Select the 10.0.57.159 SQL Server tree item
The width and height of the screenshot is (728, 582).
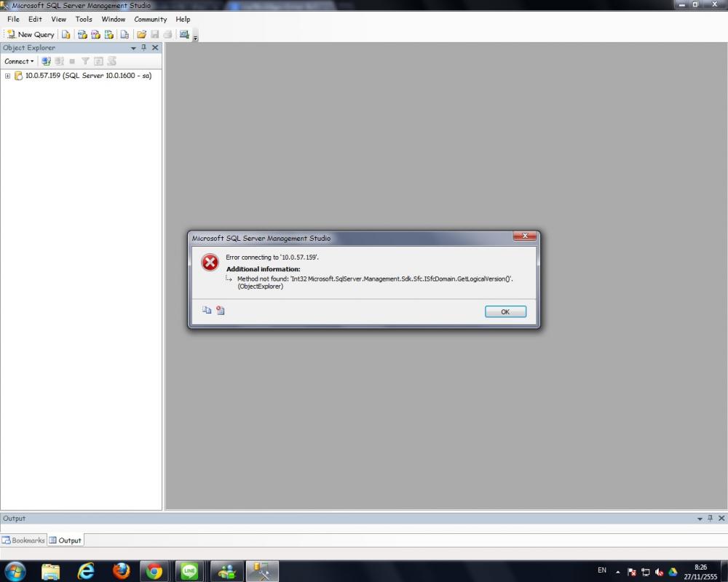[x=88, y=76]
